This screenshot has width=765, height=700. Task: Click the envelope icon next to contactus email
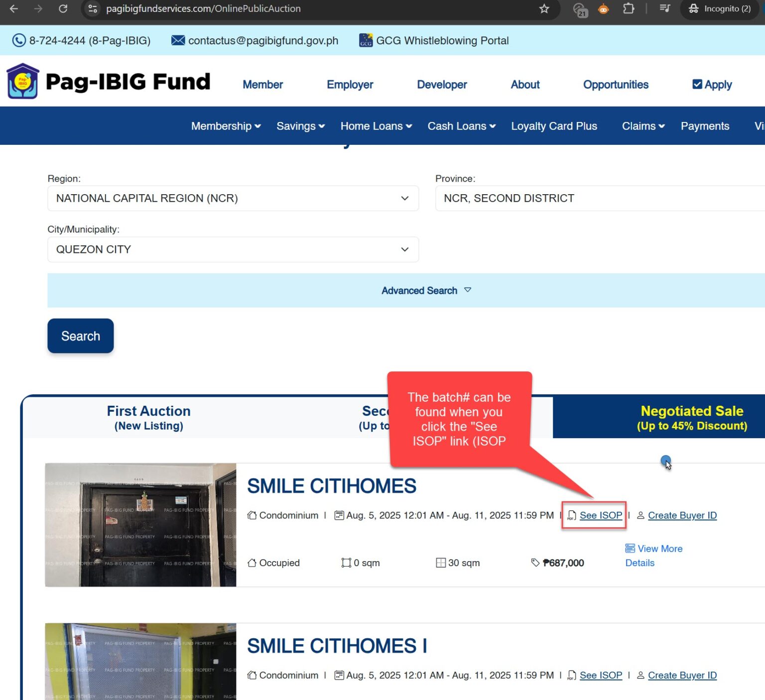[x=178, y=40]
